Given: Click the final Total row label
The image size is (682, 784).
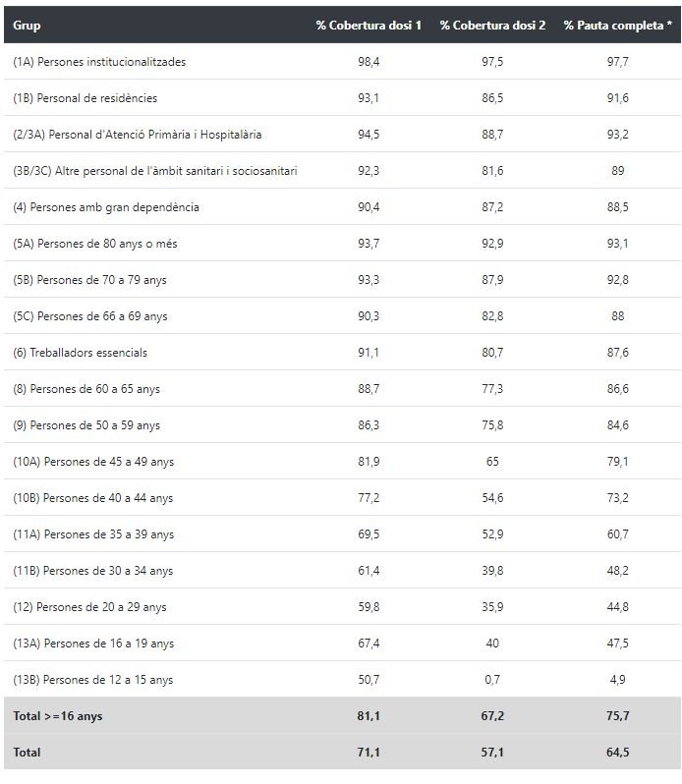Looking at the screenshot, I should click(27, 753).
